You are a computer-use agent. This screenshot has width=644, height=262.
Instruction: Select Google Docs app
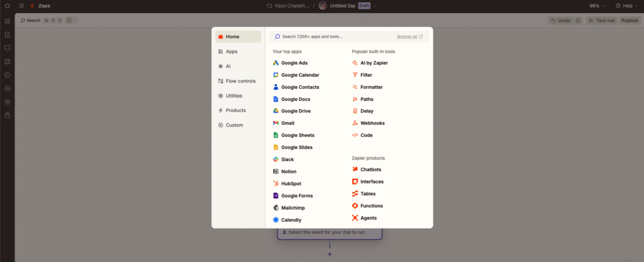click(x=292, y=99)
